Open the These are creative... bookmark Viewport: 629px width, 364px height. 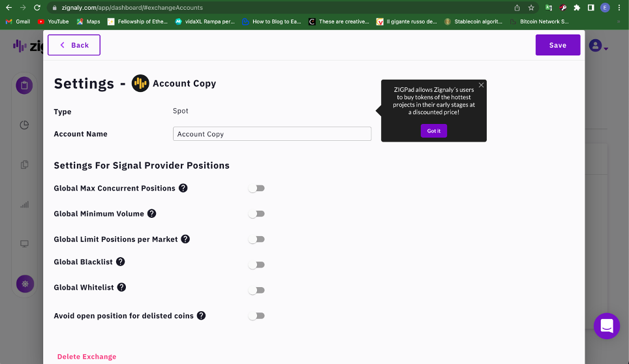[339, 22]
